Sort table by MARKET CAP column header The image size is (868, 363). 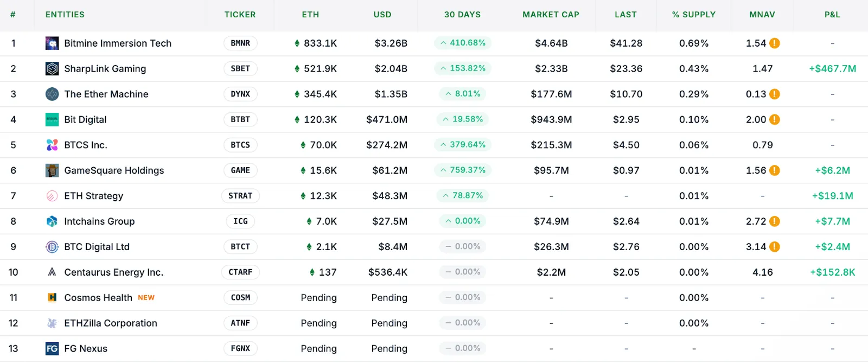pyautogui.click(x=551, y=15)
